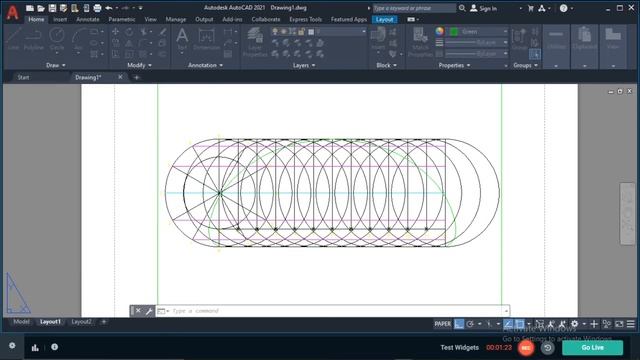Expand the Groups panel
This screenshot has width=640, height=360.
[x=525, y=65]
